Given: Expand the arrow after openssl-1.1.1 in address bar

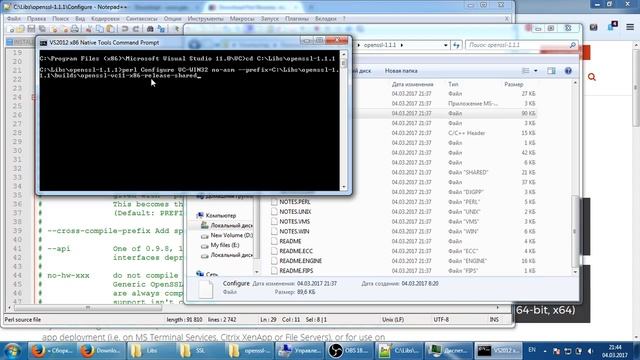Looking at the screenshot, I should 402,45.
